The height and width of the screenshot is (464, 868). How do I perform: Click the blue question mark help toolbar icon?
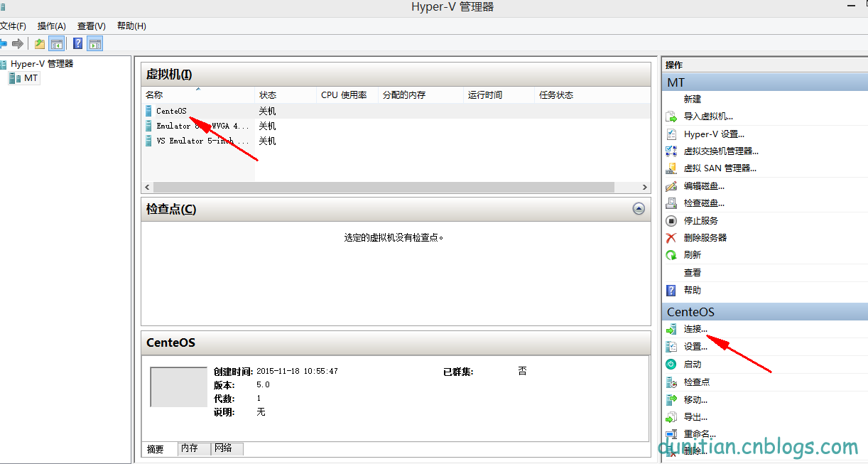[78, 43]
